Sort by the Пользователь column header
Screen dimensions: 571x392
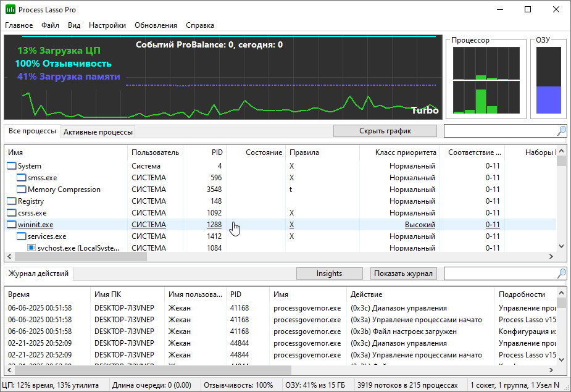coord(155,152)
